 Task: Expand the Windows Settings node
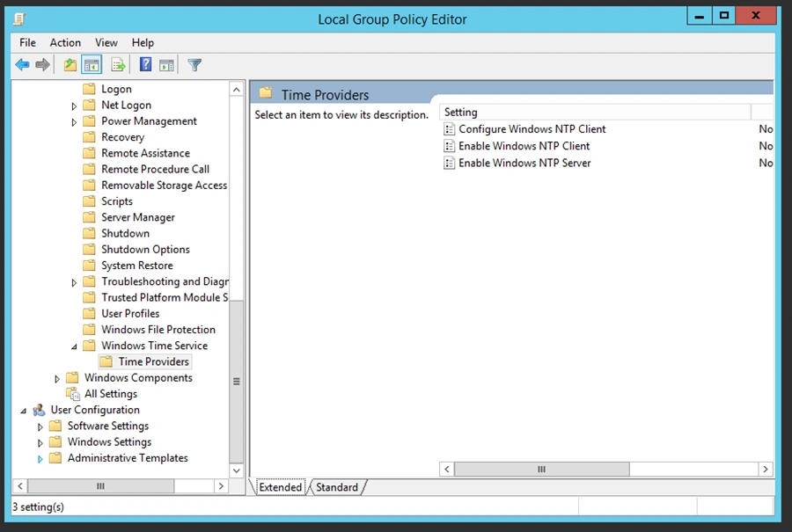coord(40,442)
